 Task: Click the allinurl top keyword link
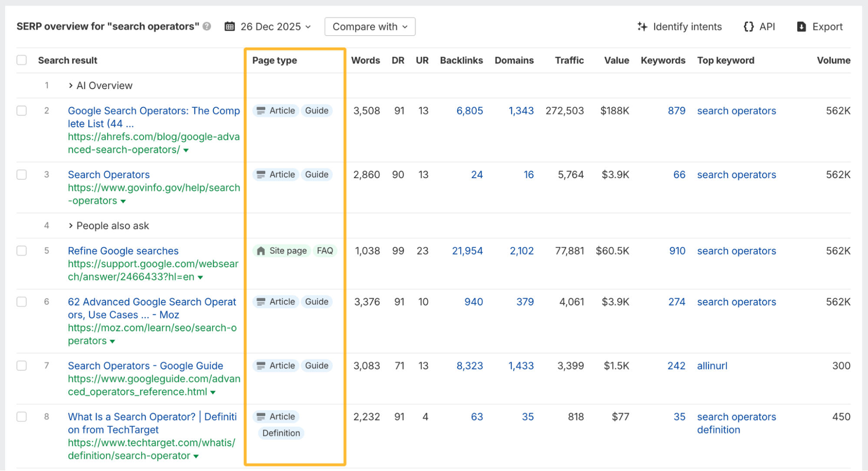point(712,366)
